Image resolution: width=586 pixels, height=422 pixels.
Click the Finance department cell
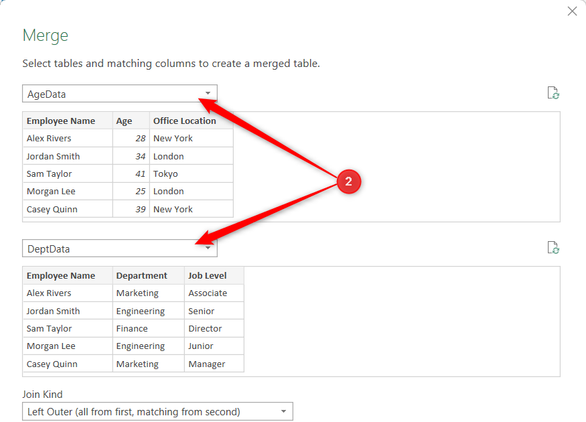point(148,329)
